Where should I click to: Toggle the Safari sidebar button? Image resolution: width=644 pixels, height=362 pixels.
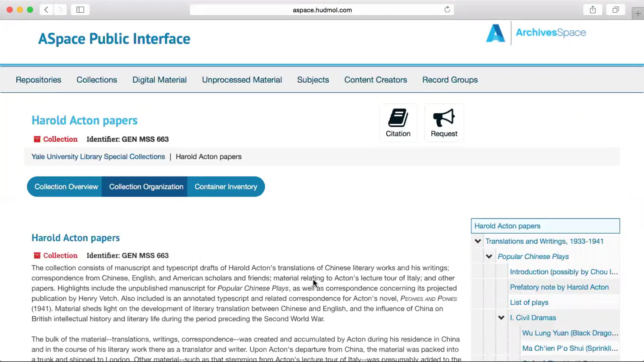coord(80,10)
